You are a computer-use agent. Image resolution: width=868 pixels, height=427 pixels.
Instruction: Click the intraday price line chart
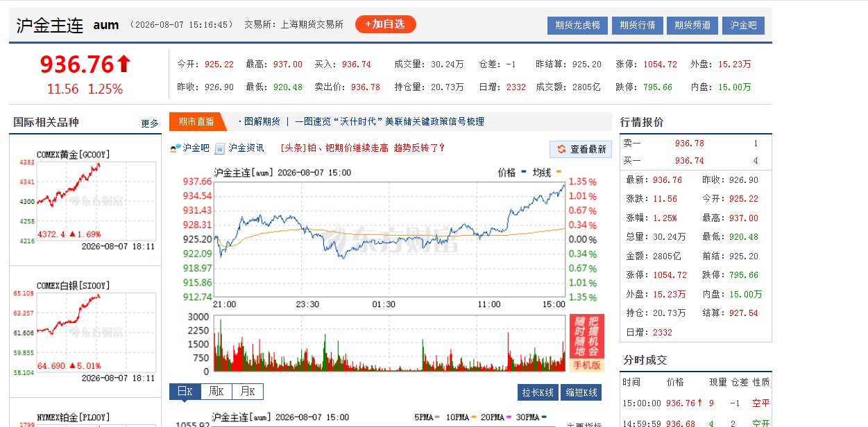point(389,238)
